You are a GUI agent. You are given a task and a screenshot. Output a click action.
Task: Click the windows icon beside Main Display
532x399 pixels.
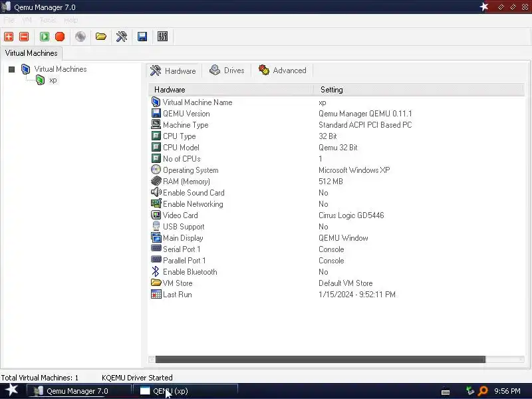click(156, 237)
